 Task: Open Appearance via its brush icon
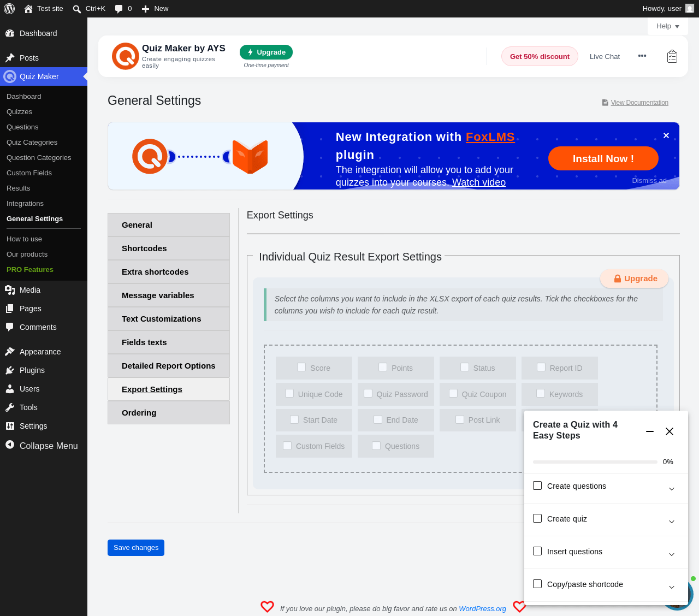tap(10, 352)
